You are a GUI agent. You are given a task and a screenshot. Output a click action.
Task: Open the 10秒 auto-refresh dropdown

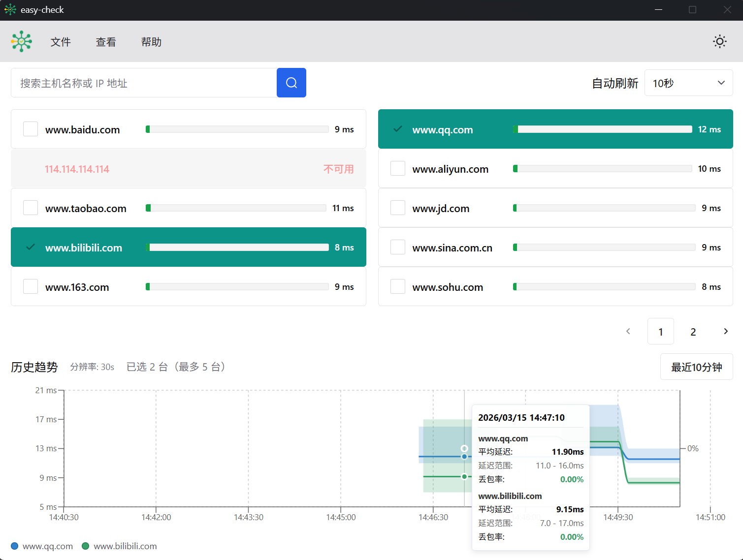pos(688,83)
